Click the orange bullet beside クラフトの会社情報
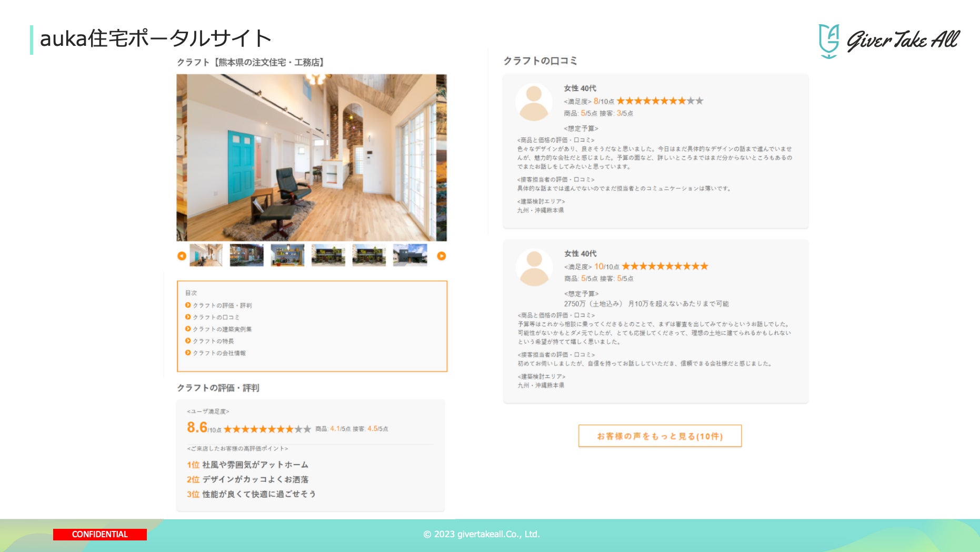This screenshot has width=980, height=552. 188,352
